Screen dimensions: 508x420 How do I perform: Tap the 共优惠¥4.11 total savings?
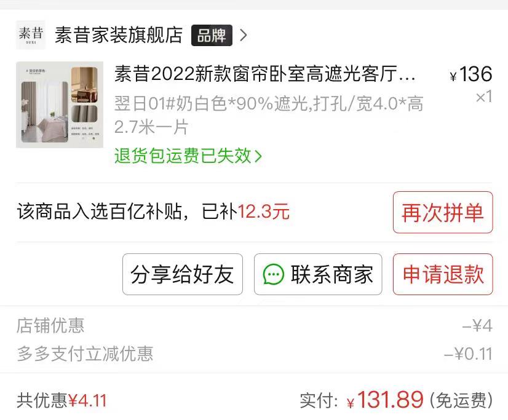(x=62, y=400)
